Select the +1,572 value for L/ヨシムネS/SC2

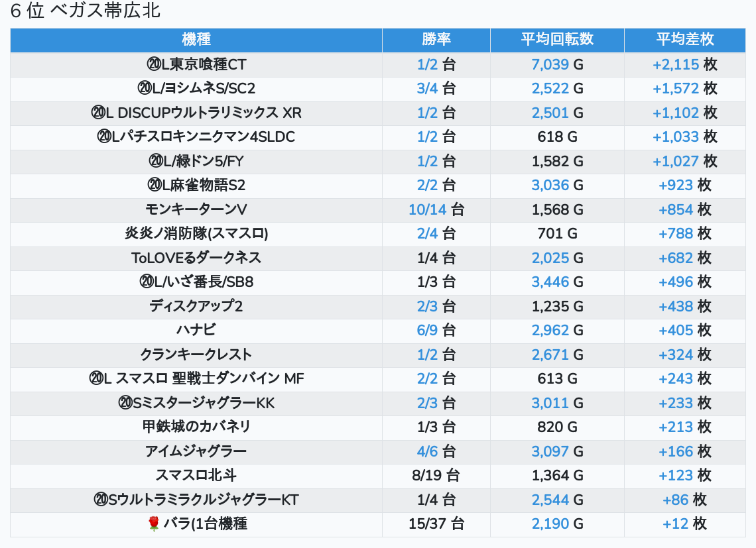pyautogui.click(x=675, y=88)
